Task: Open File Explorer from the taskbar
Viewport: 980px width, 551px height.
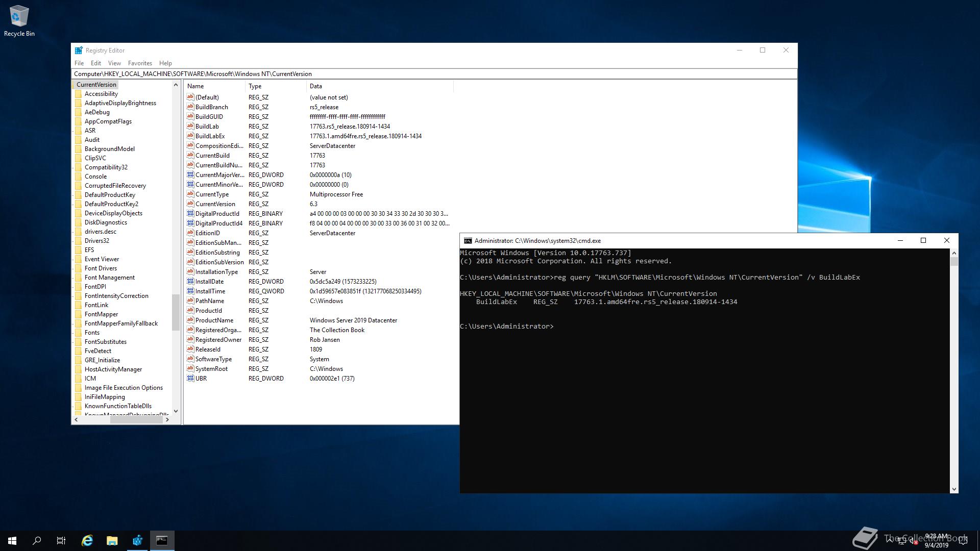Action: pyautogui.click(x=112, y=541)
